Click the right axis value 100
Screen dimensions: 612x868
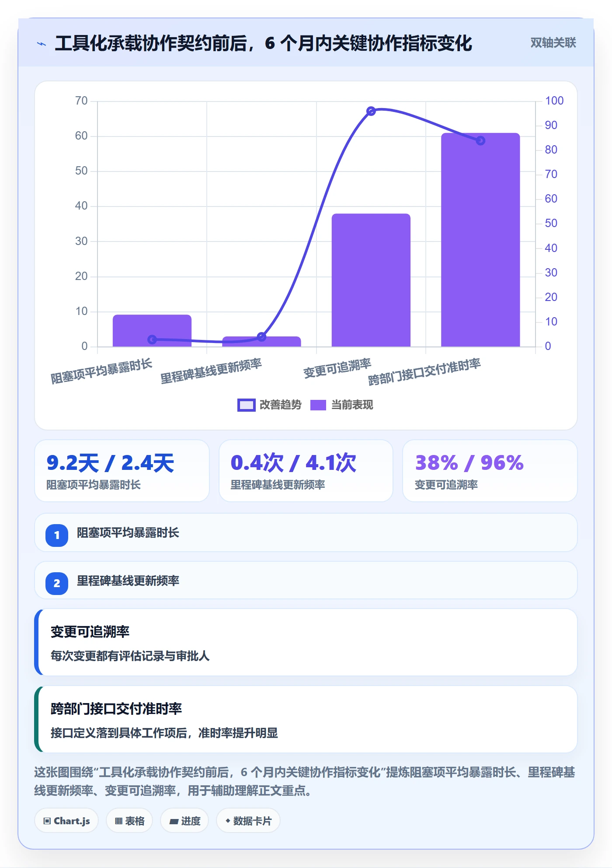(554, 101)
